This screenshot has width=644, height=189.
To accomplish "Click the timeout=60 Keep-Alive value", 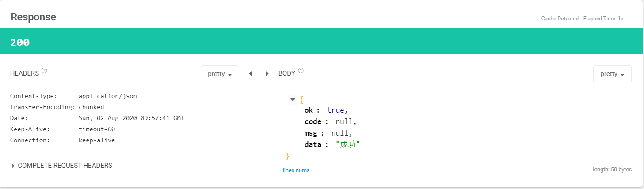I will (x=97, y=129).
